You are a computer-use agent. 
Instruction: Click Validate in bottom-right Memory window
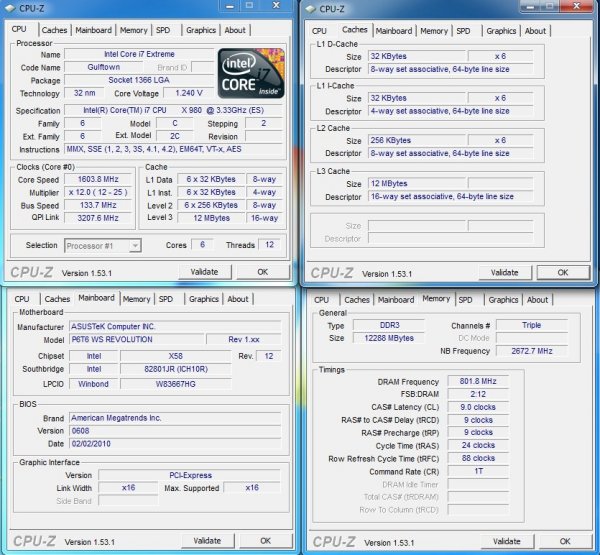(507, 542)
